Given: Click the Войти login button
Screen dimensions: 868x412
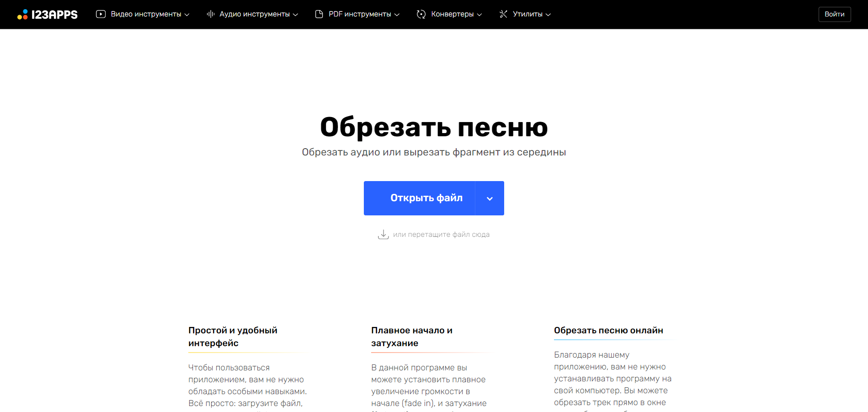Looking at the screenshot, I should [x=834, y=14].
